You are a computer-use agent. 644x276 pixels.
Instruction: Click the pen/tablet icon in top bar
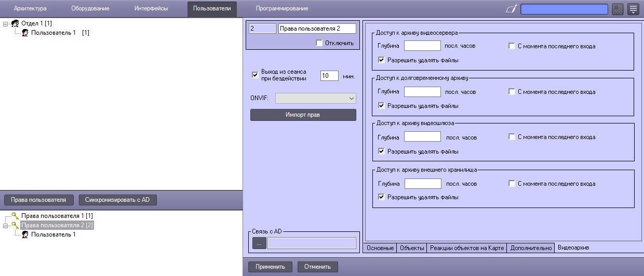(512, 9)
